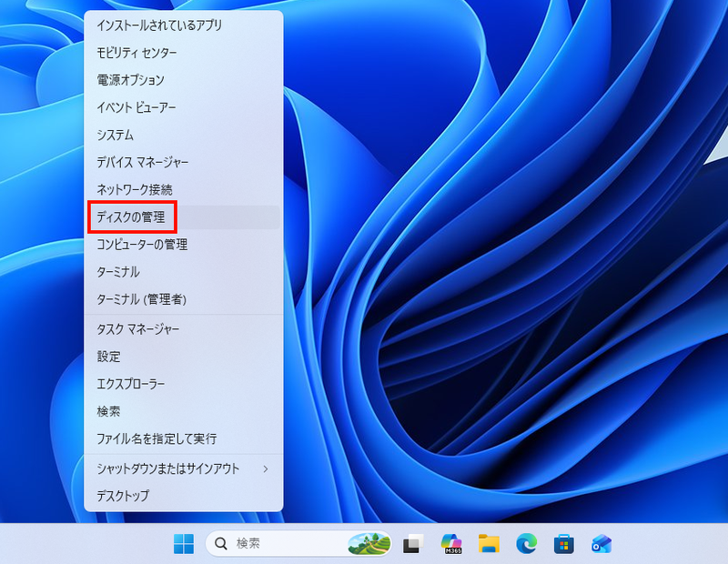Click the magnifier icon in search box

click(221, 543)
